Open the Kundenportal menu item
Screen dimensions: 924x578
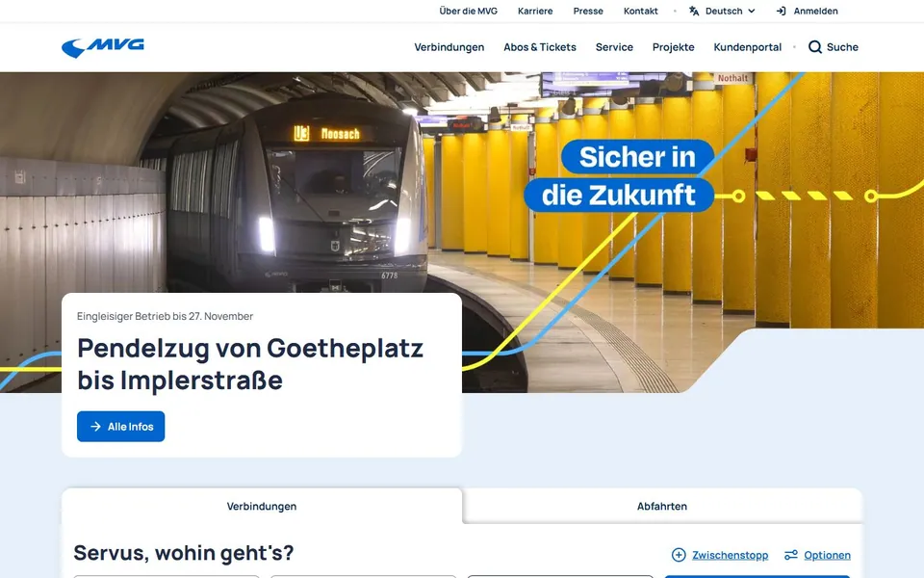tap(747, 47)
